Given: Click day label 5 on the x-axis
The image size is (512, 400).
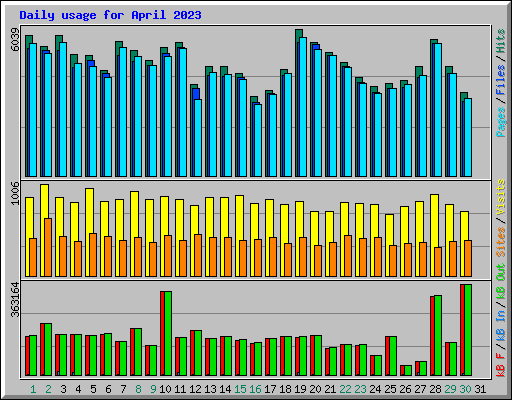Looking at the screenshot, I should (93, 389).
